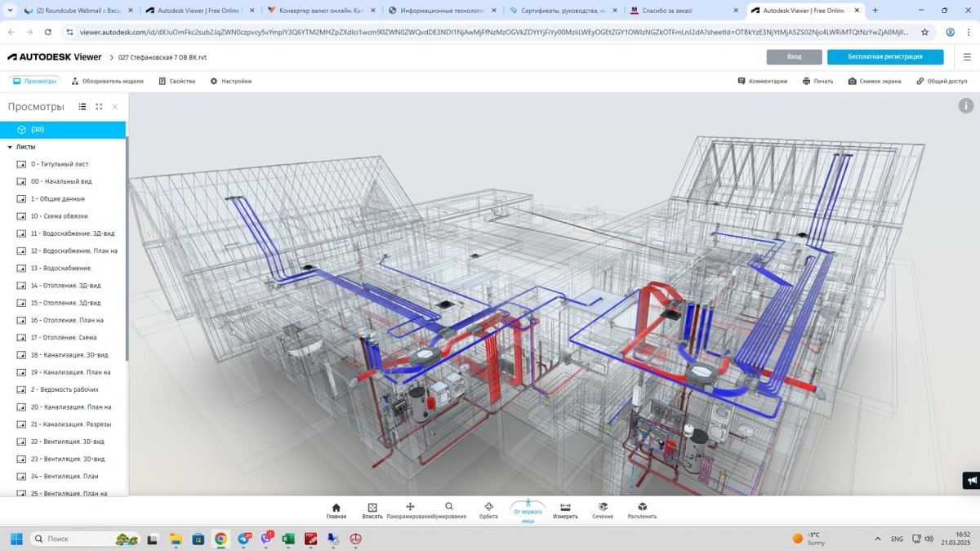Screen dimensions: 980x551
Task: Open sheet 2 - Ведомость рабочих
Action: tap(65, 389)
